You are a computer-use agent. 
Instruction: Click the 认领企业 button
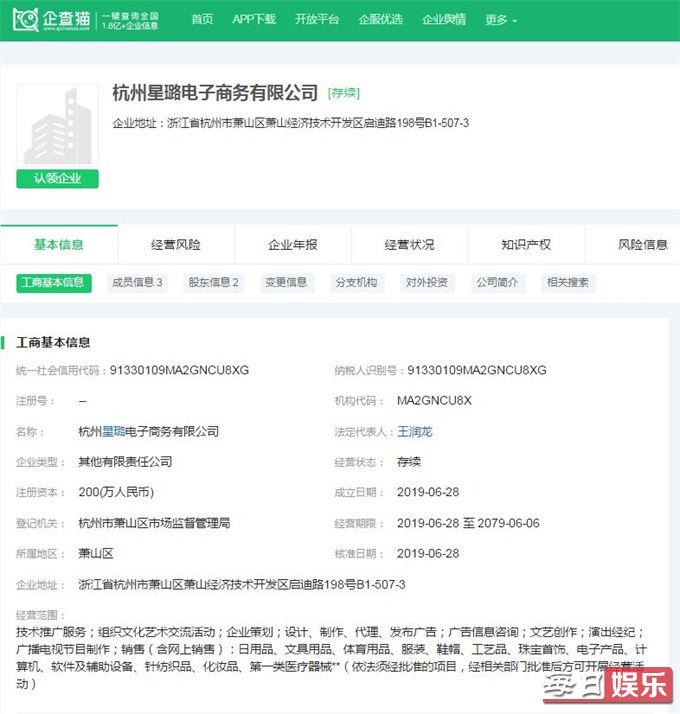57,178
